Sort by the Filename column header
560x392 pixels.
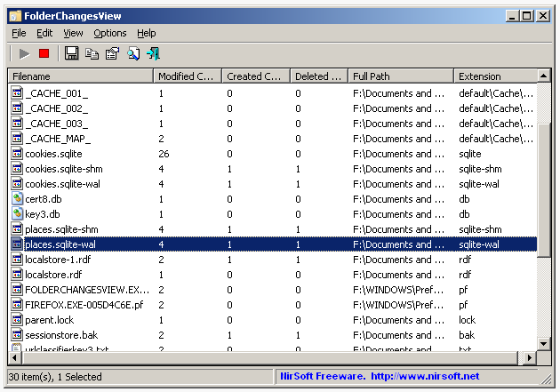click(81, 76)
